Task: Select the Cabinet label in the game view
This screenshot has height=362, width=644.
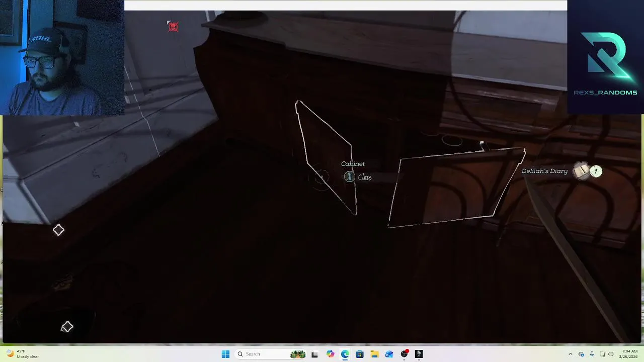Action: [x=353, y=164]
